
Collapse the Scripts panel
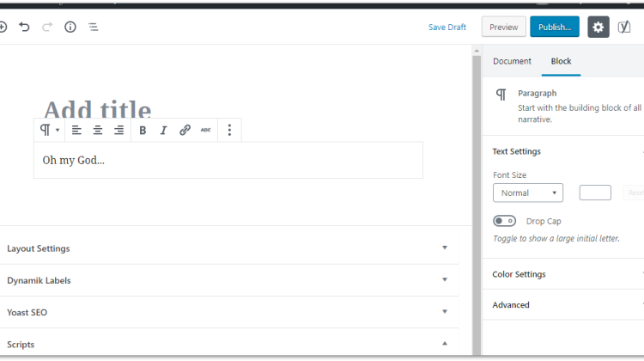(229, 344)
